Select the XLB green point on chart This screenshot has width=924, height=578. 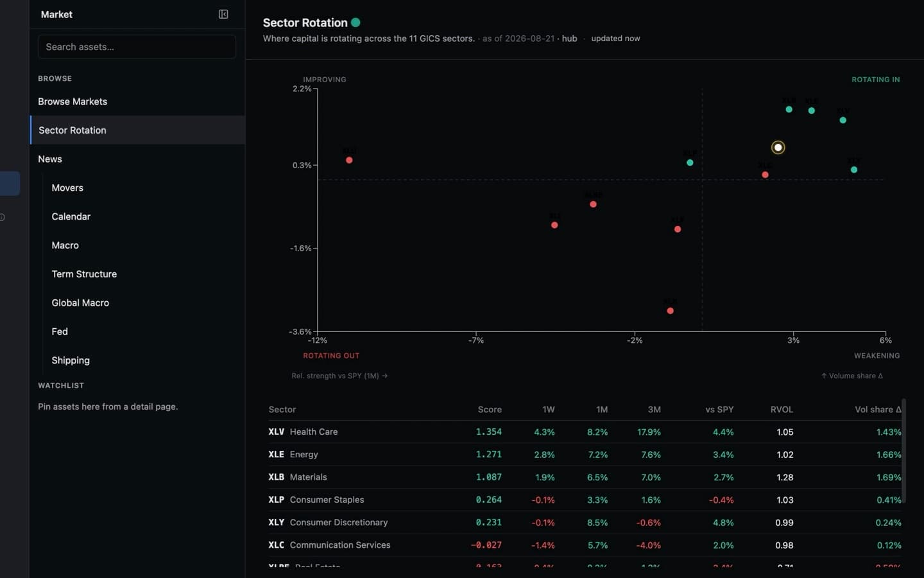(789, 109)
